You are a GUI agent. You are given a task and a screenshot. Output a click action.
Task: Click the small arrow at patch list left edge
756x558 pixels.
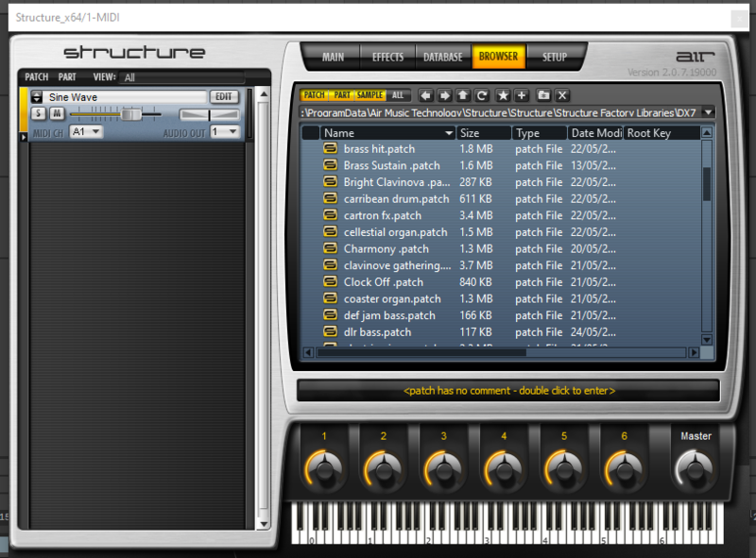tap(23, 137)
